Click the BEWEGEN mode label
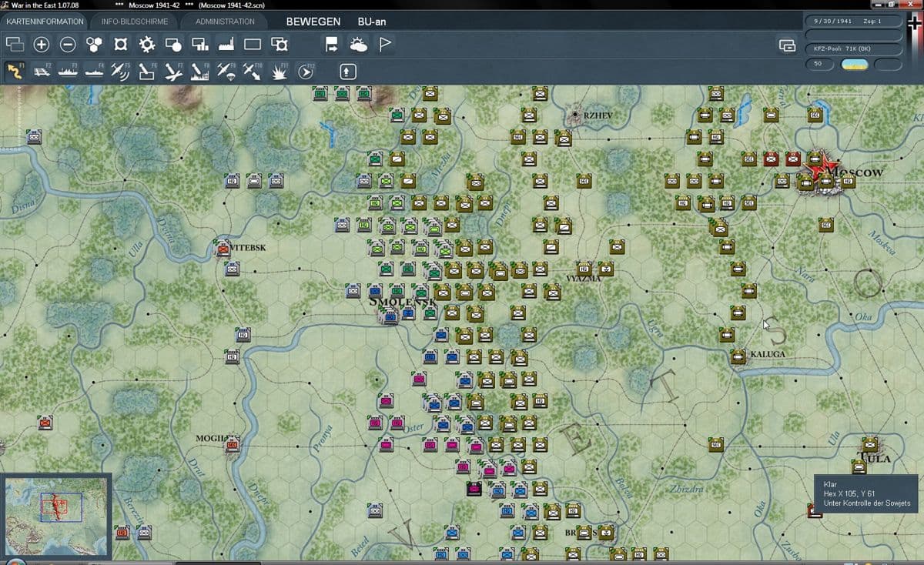The image size is (924, 565). [x=313, y=22]
